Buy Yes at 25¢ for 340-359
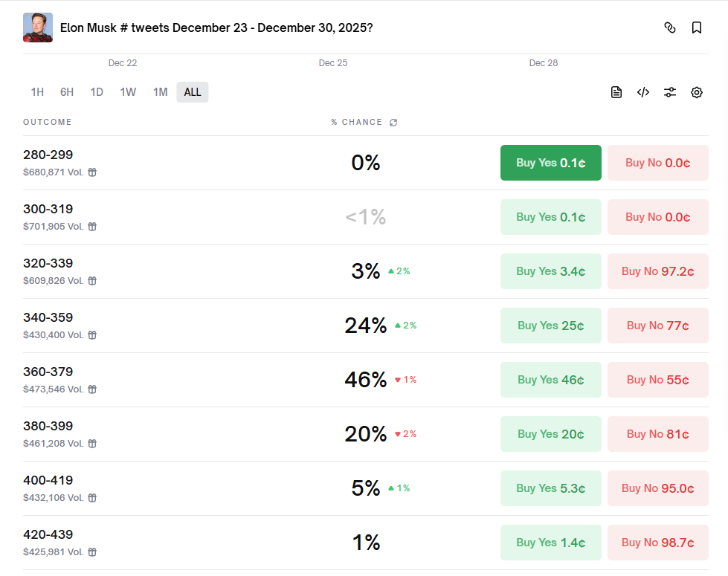728x576 pixels. [550, 325]
